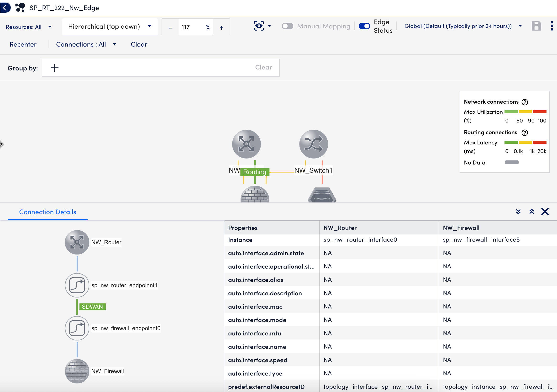Click the gray No Data legend swatch
557x392 pixels.
pos(512,162)
